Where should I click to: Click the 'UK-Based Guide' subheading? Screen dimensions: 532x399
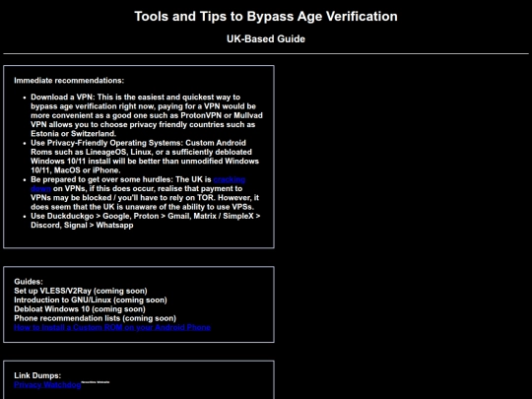[266, 39]
